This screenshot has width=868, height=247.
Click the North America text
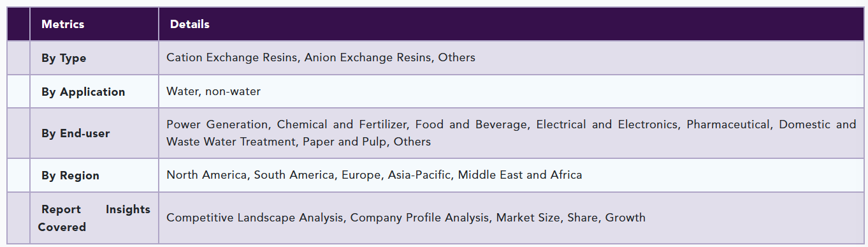(x=206, y=175)
